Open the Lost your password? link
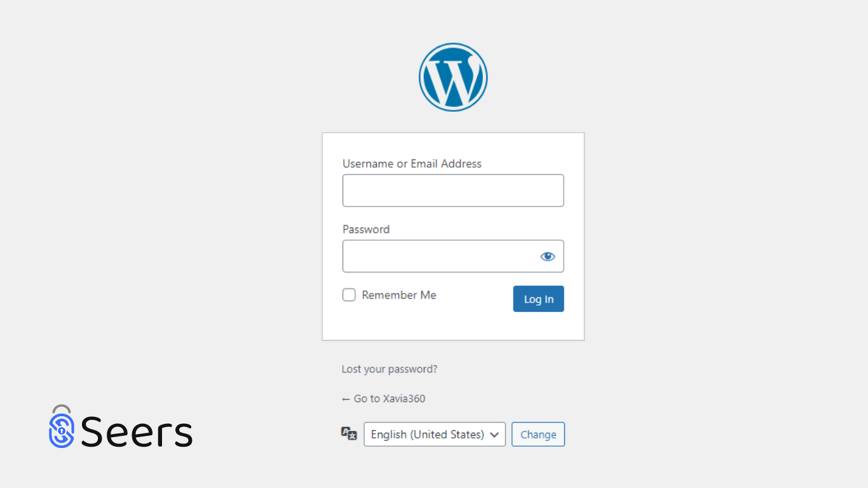Image resolution: width=868 pixels, height=488 pixels. point(390,369)
